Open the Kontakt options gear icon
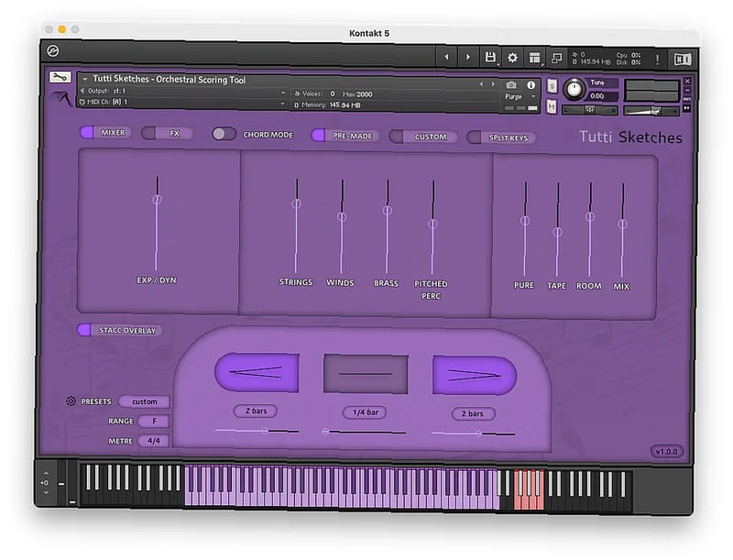Viewport: 733px width, 560px height. (512, 58)
